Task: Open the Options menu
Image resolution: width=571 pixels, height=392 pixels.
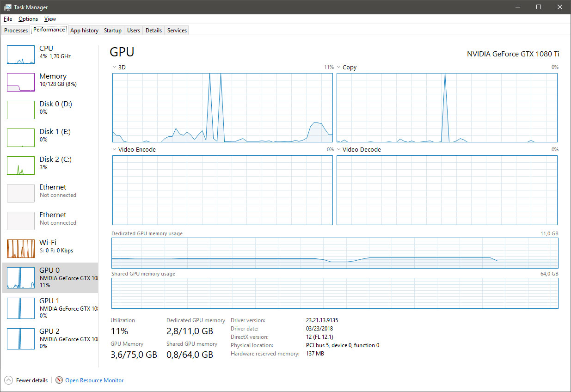Action: [x=28, y=19]
